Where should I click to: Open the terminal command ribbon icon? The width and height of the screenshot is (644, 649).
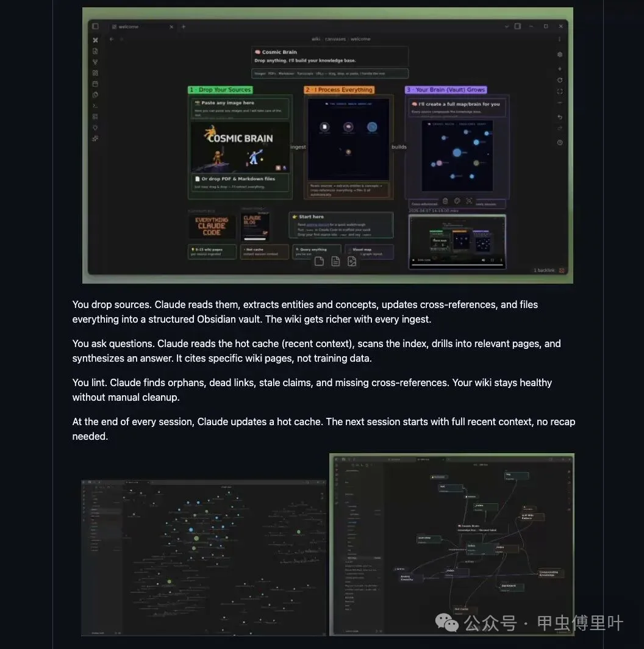point(95,106)
